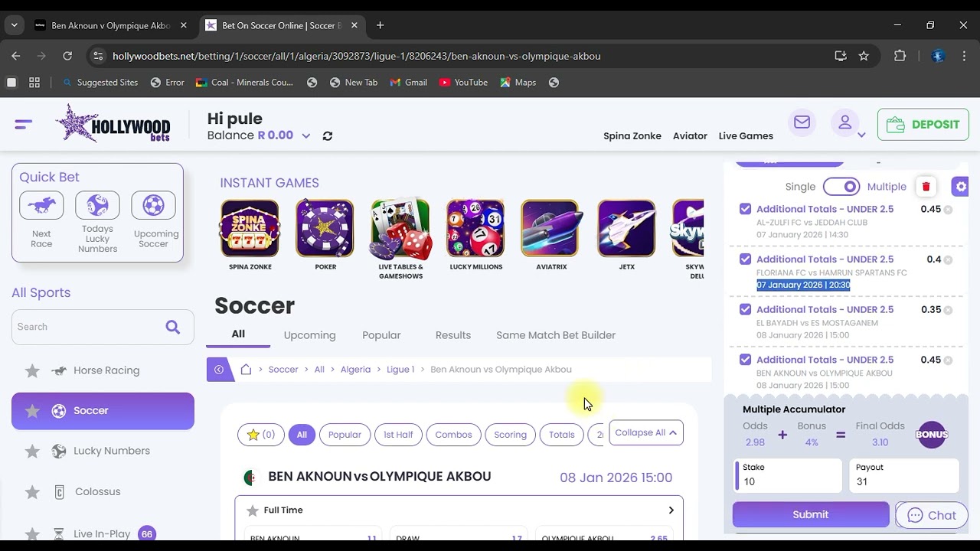Click the search magnifier in All Sports
The width and height of the screenshot is (980, 551).
click(173, 327)
